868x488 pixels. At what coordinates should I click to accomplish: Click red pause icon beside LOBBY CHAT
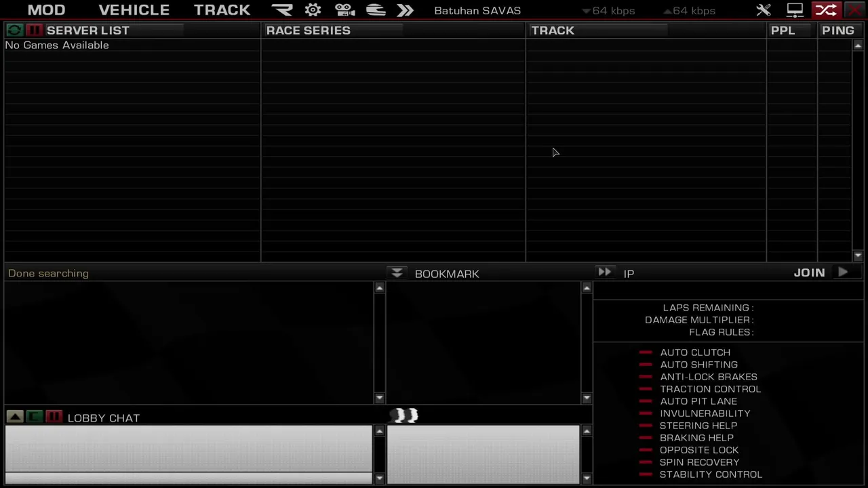pyautogui.click(x=54, y=417)
